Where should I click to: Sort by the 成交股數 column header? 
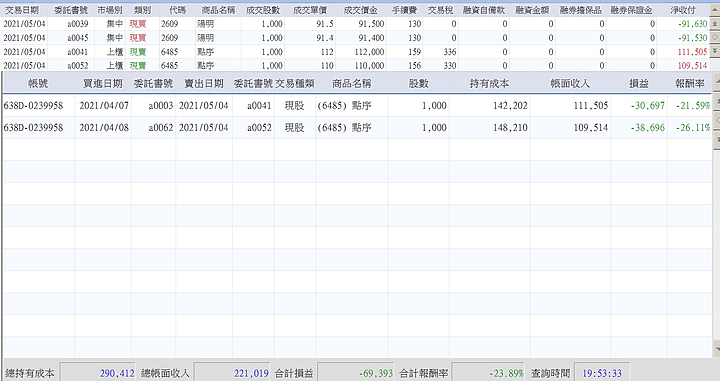[263, 10]
